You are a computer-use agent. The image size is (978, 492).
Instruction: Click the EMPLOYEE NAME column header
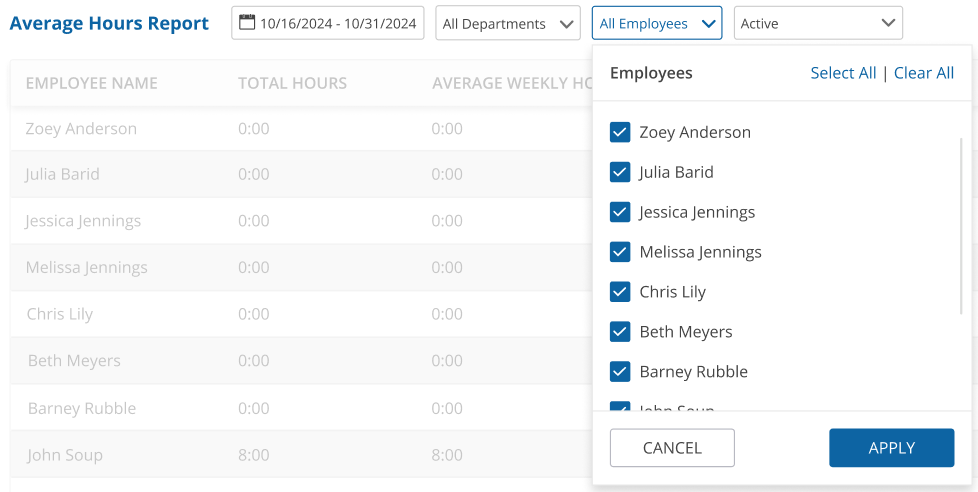(92, 83)
